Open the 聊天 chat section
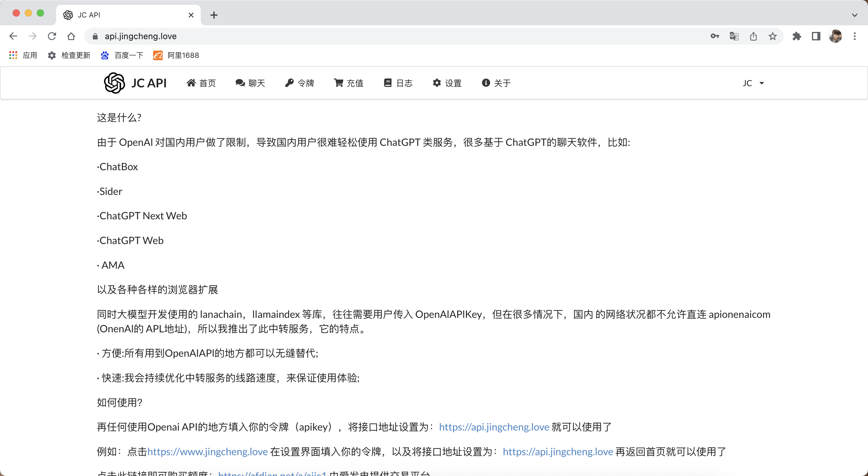868x476 pixels. (250, 83)
